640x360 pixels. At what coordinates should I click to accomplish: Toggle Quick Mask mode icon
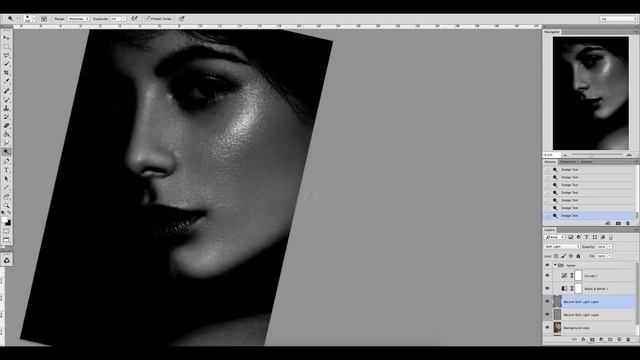[x=6, y=231]
